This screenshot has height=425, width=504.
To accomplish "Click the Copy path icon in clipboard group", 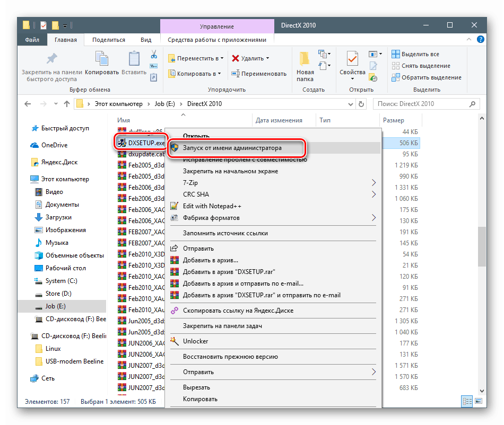I will coord(154,66).
